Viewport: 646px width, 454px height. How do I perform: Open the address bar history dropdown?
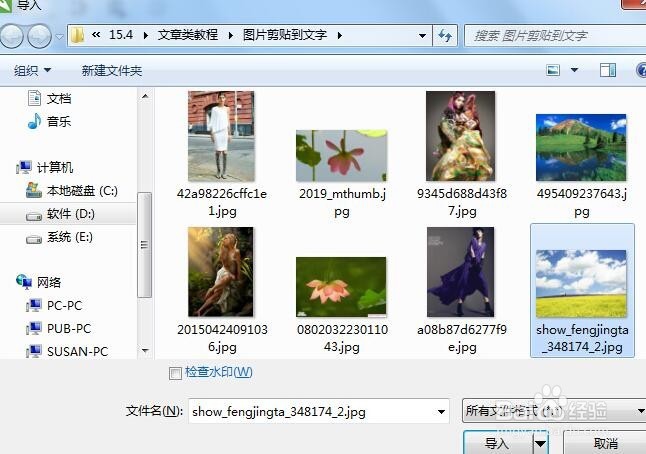(422, 36)
